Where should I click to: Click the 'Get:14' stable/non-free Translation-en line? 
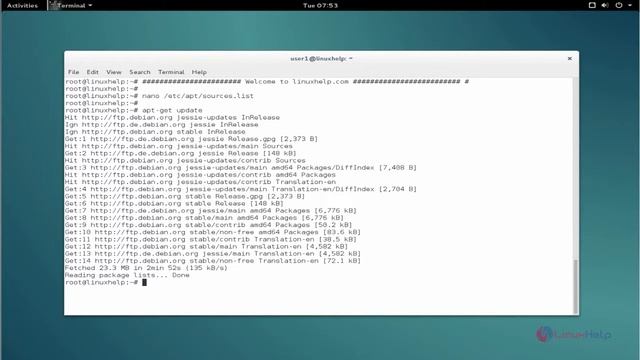tap(213, 261)
